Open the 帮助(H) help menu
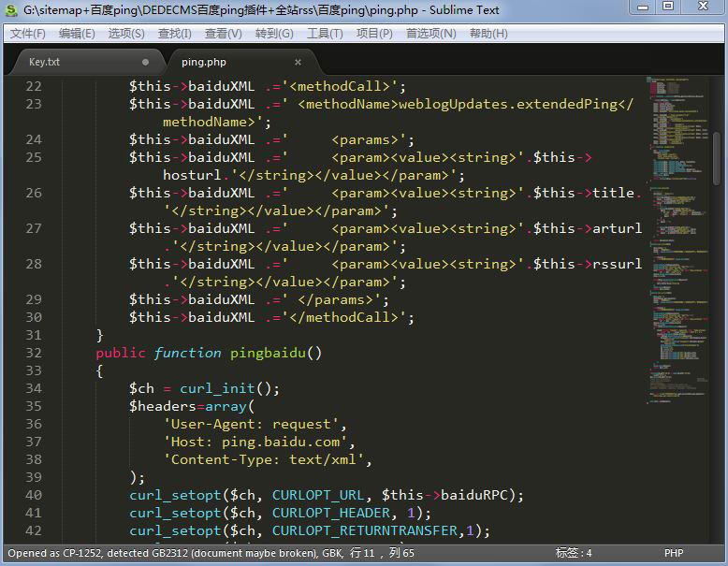This screenshot has width=728, height=566. click(488, 33)
